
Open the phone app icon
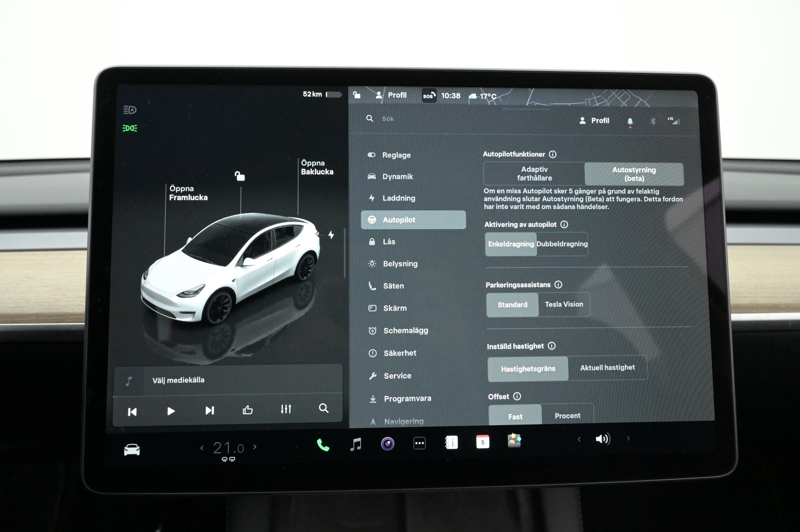click(323, 445)
